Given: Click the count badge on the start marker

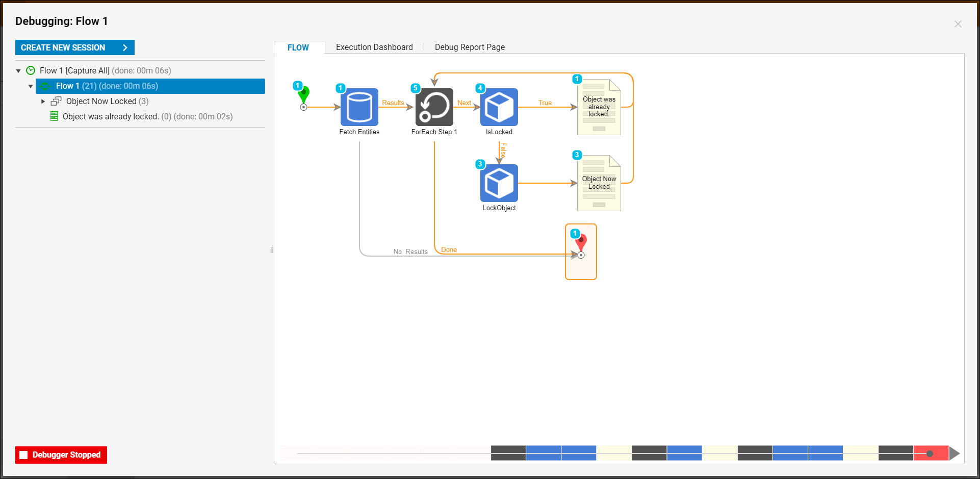Looking at the screenshot, I should [298, 85].
